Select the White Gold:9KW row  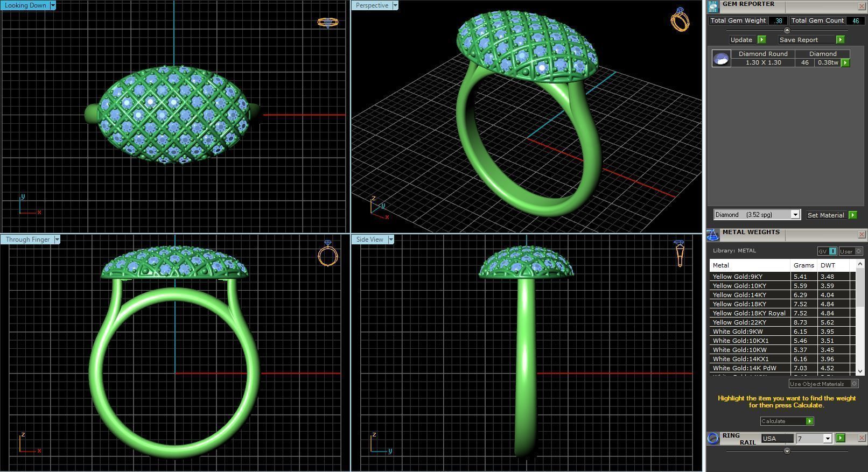click(782, 332)
